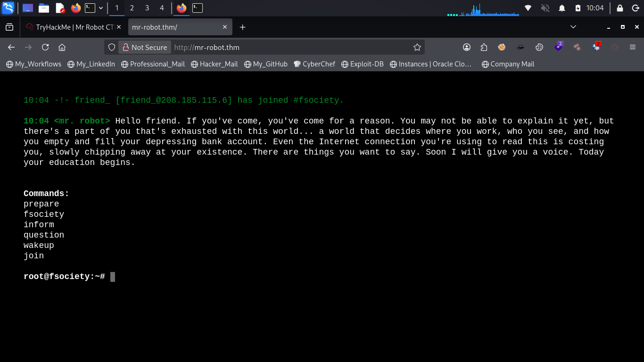Open the cookie editor extension

[x=539, y=47]
